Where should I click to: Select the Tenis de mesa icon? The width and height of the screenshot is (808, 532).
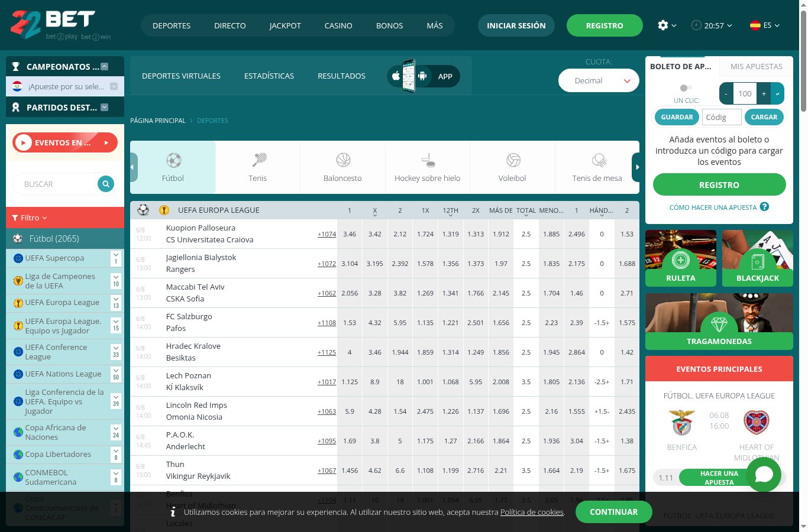click(598, 160)
